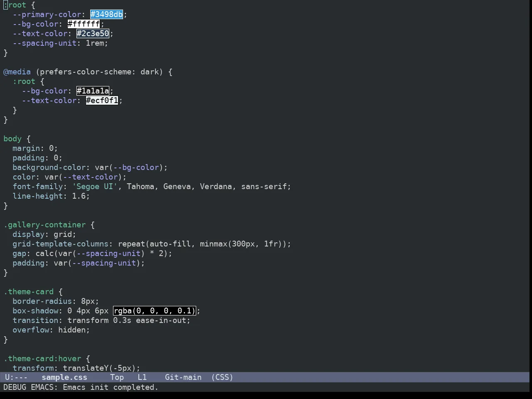
Task: Click the grid-template-columns property
Action: (x=60, y=244)
